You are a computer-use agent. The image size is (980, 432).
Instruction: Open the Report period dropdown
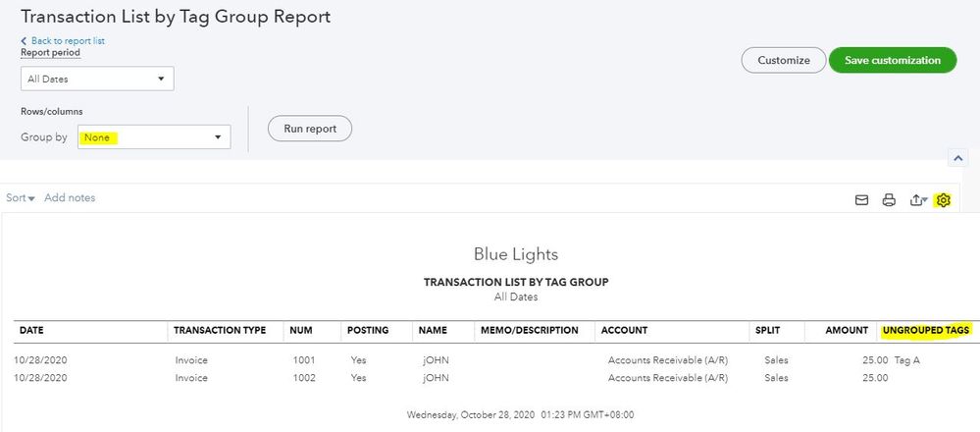[97, 79]
